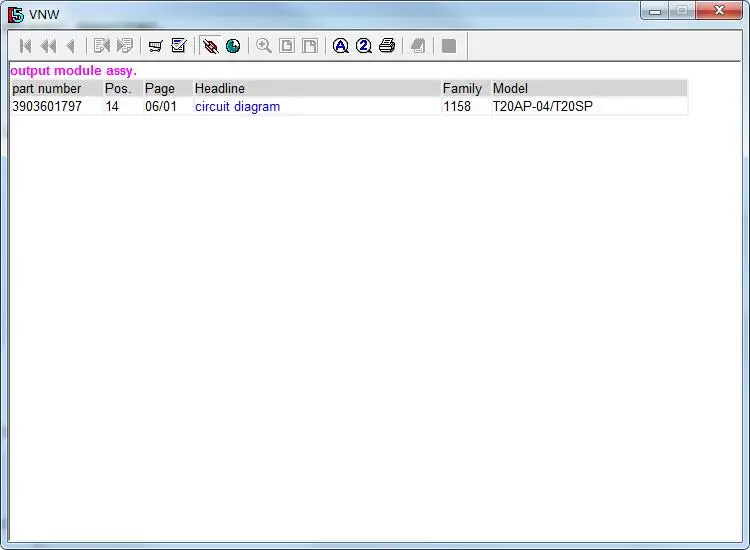Screen dimensions: 750x550
Task: Click the go-to-first-page arrow icon
Action: pyautogui.click(x=25, y=46)
